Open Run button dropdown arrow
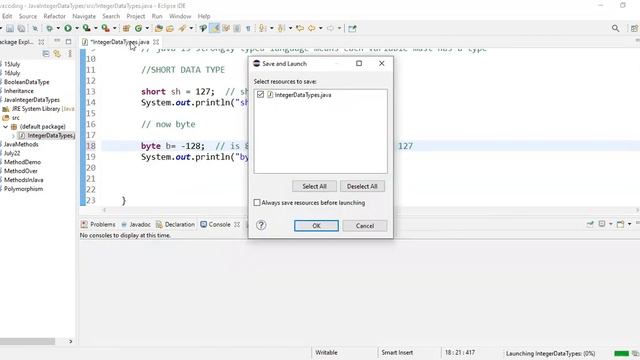Viewport: 640px width, 360px height. [x=77, y=28]
